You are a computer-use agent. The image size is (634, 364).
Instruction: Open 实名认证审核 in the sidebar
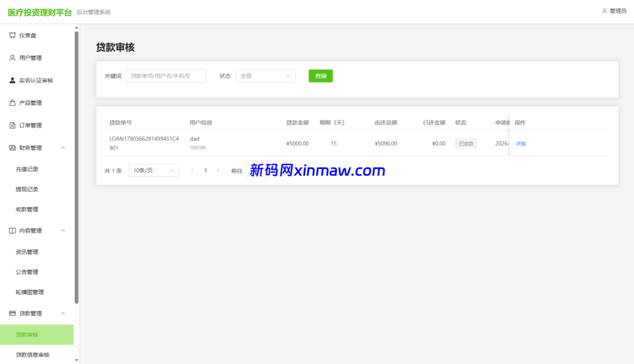tap(37, 80)
